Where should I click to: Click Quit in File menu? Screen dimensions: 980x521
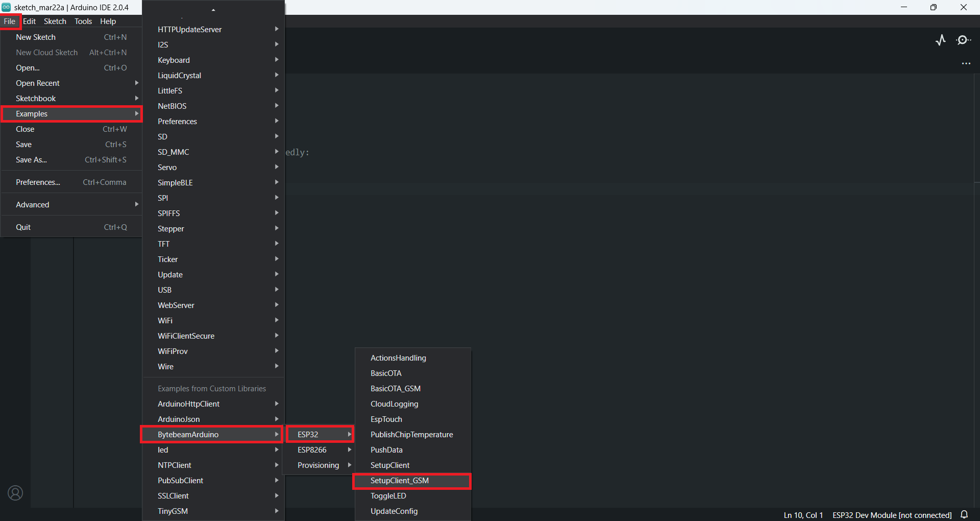click(x=71, y=227)
